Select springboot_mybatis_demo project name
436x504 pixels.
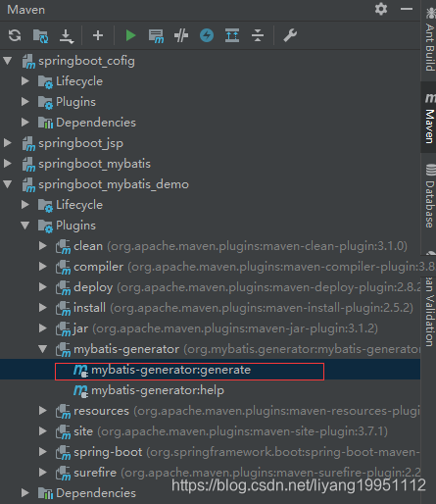pos(114,184)
